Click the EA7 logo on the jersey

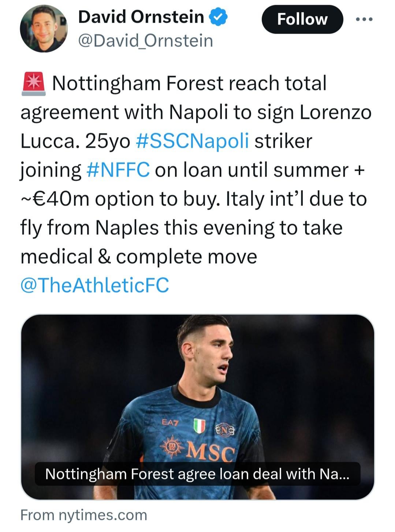coord(170,423)
